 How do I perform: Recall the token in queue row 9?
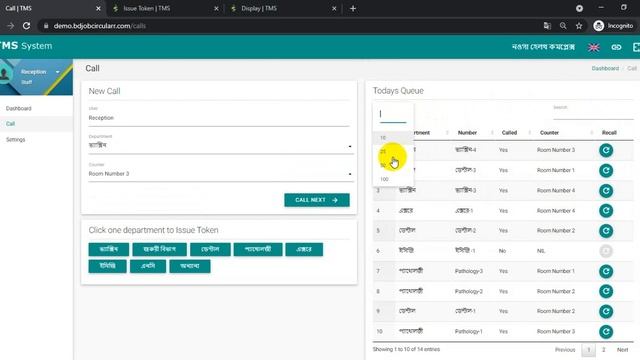tap(606, 311)
